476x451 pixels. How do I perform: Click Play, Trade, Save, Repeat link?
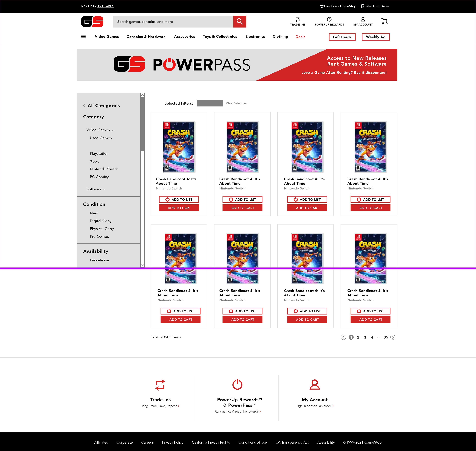160,406
